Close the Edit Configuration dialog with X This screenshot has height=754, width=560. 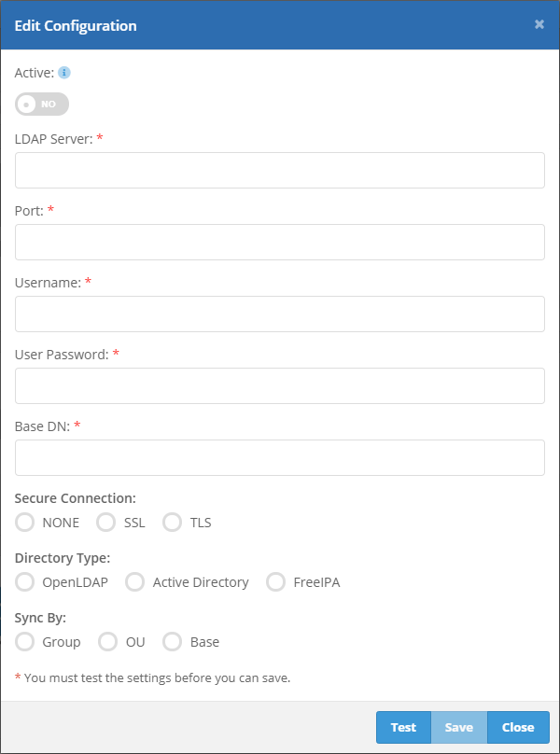(539, 24)
